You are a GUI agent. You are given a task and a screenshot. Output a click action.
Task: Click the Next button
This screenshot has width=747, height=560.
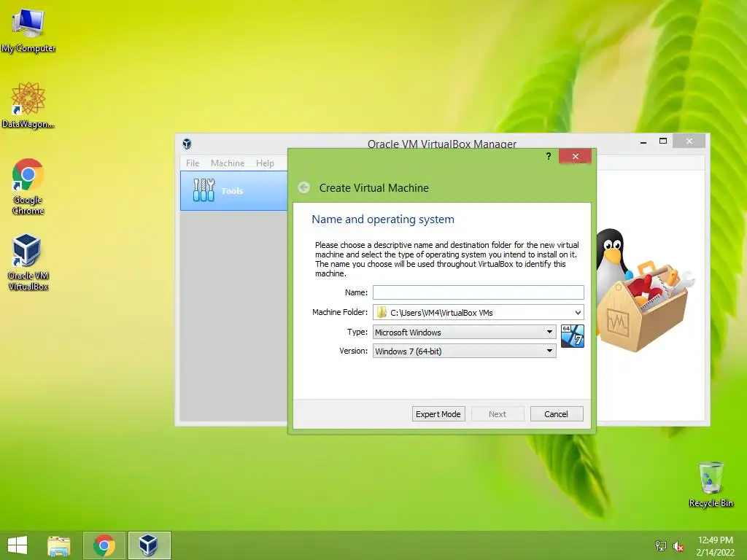coord(498,414)
